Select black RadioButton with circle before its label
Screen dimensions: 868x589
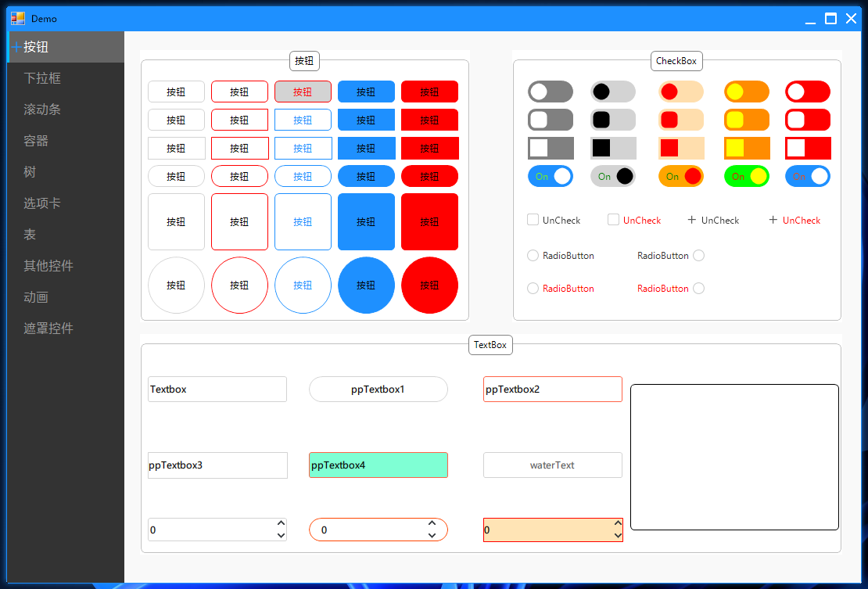(x=560, y=255)
